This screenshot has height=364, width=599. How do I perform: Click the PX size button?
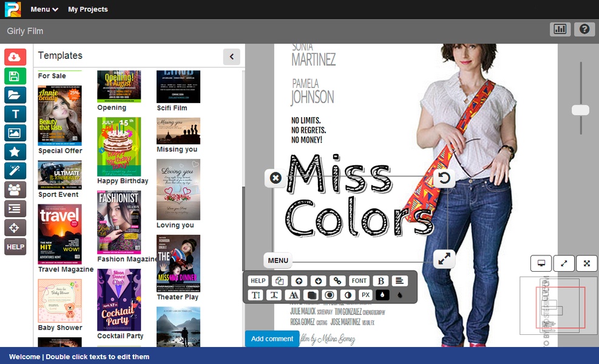point(365,295)
